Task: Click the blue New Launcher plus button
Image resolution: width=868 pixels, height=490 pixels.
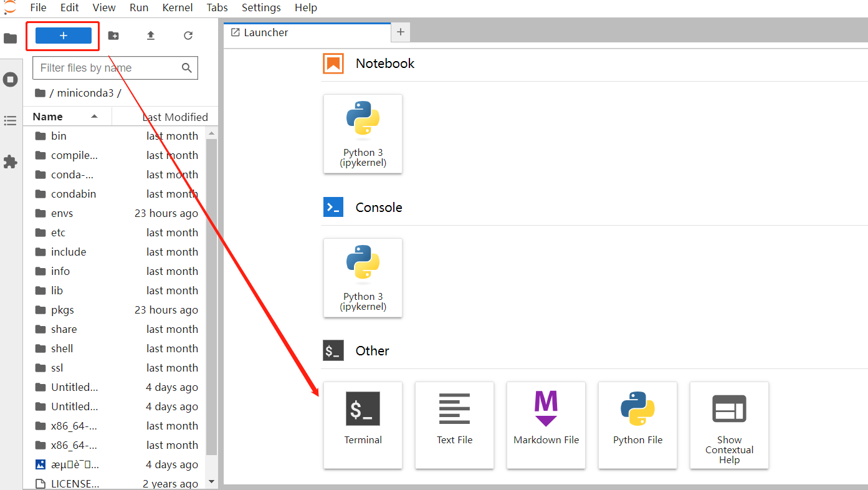Action: click(64, 36)
